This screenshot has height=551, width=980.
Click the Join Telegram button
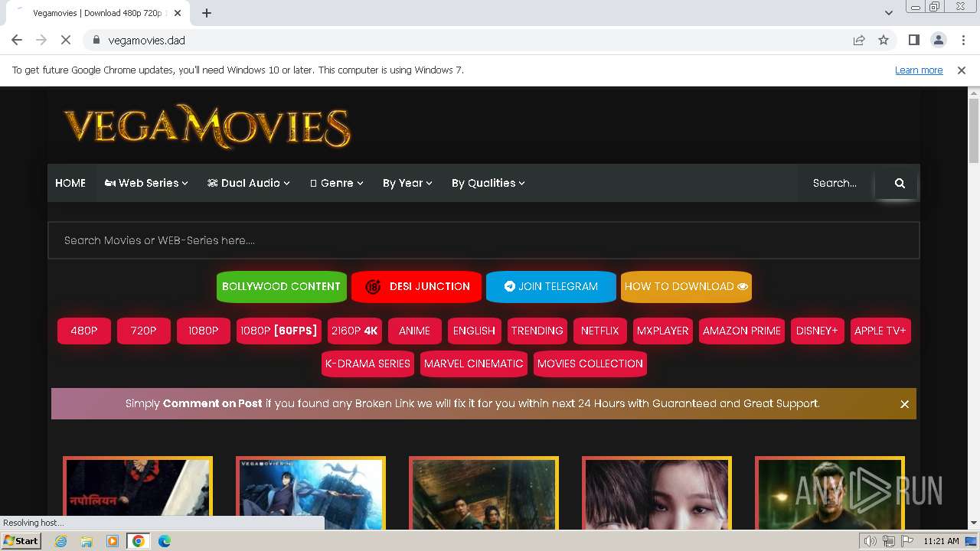(551, 286)
